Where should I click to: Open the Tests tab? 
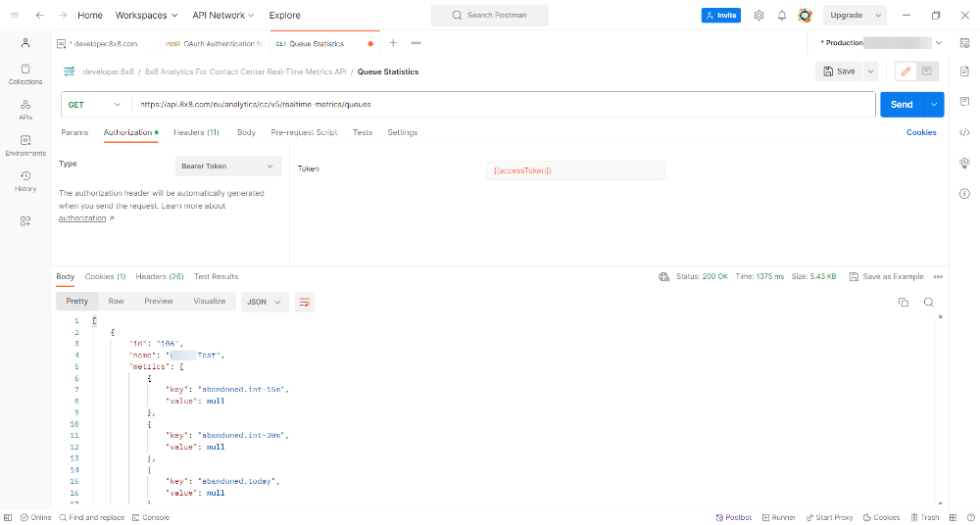pos(363,132)
